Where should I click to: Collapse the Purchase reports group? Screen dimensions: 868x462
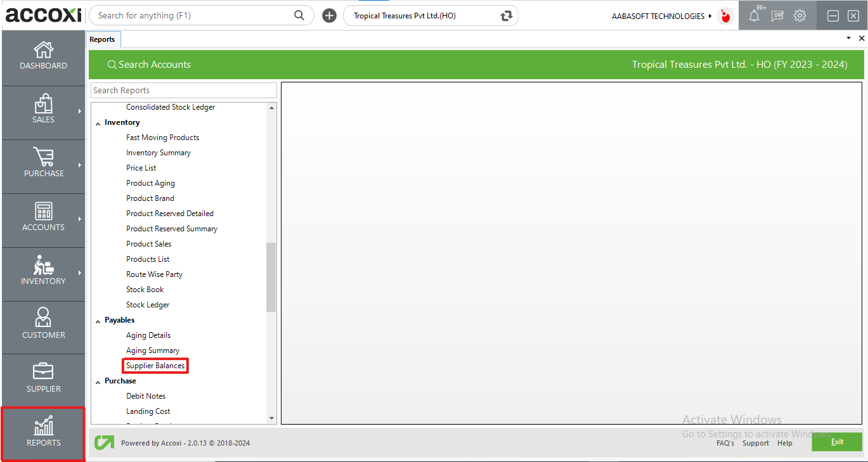[x=98, y=382]
